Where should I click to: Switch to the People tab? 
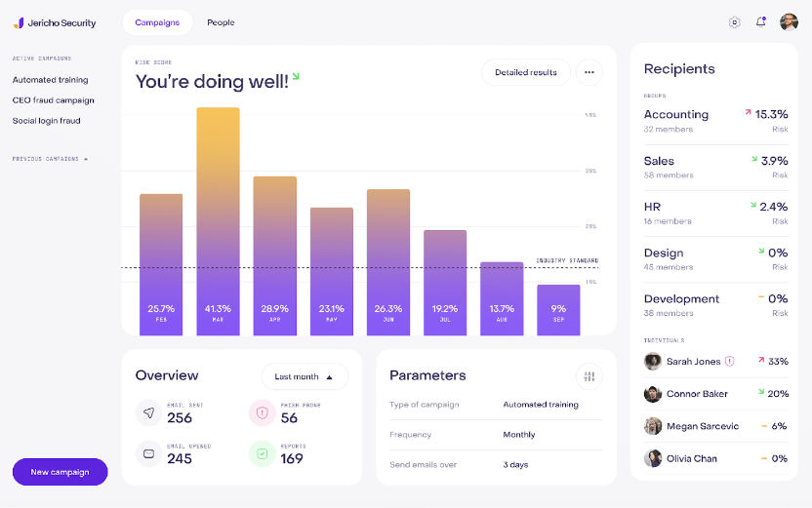click(221, 22)
